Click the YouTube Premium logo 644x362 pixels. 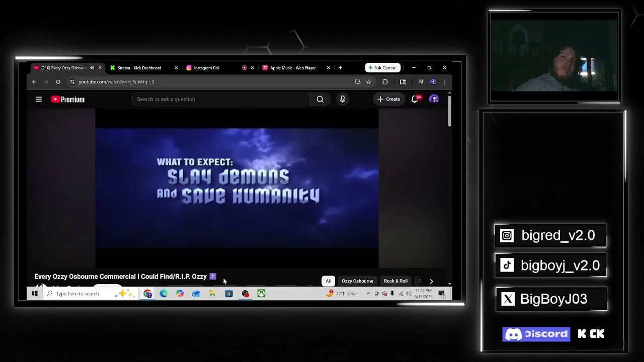pyautogui.click(x=67, y=100)
